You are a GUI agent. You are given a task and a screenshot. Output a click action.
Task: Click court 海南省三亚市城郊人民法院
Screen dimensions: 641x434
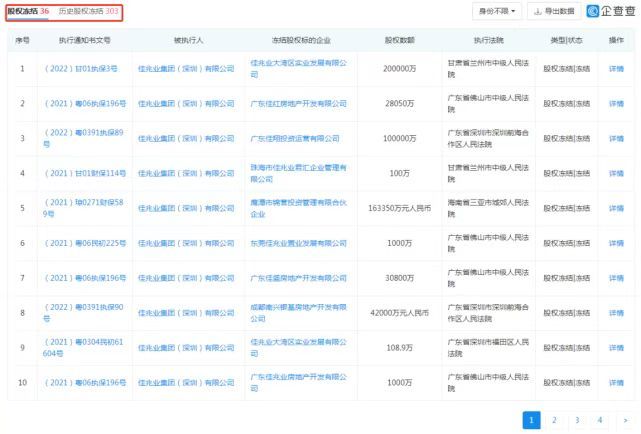coord(488,208)
